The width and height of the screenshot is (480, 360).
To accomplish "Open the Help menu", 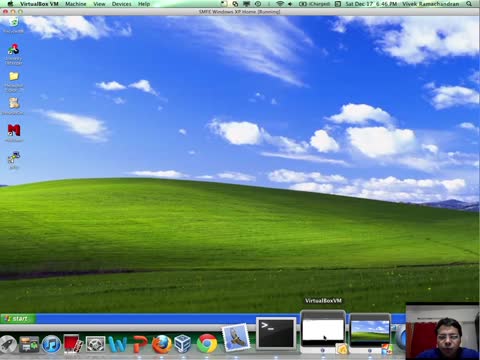I will point(144,4).
